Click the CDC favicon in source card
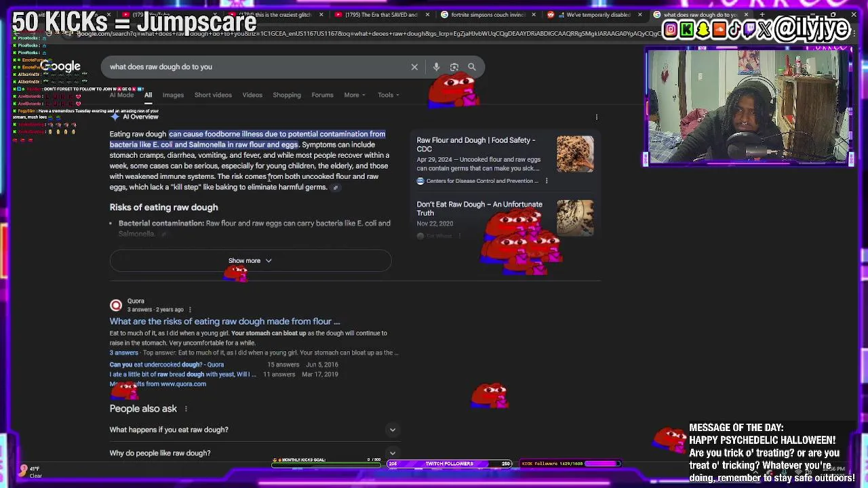868x488 pixels. (x=420, y=181)
